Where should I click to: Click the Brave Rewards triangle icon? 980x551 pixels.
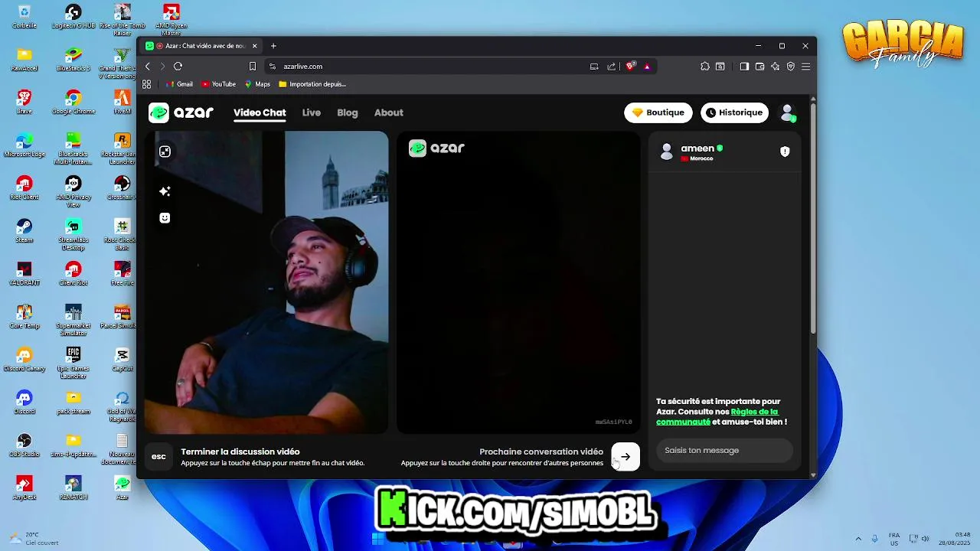[x=647, y=67]
